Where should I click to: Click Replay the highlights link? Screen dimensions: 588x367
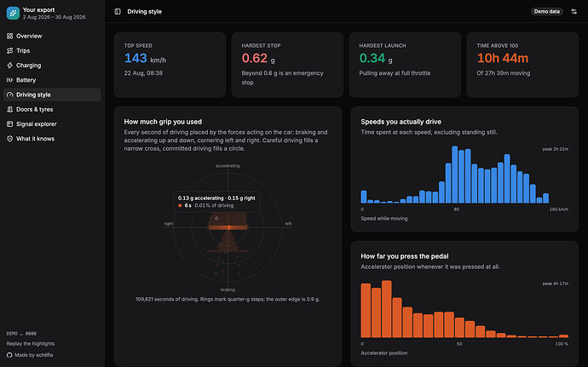[x=31, y=344]
